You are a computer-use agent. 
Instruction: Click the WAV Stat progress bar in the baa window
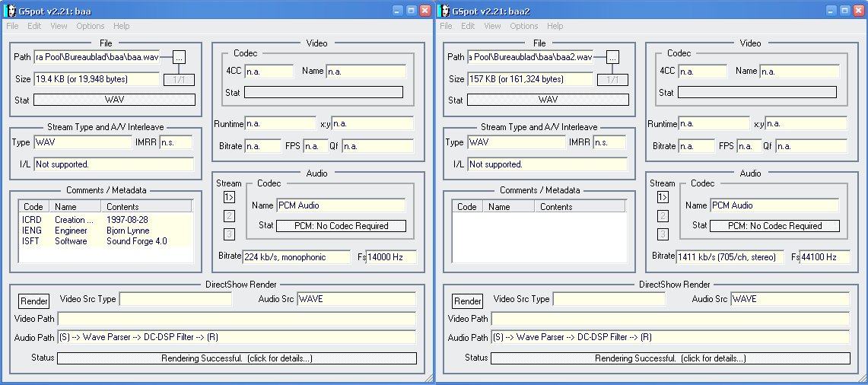(x=115, y=100)
